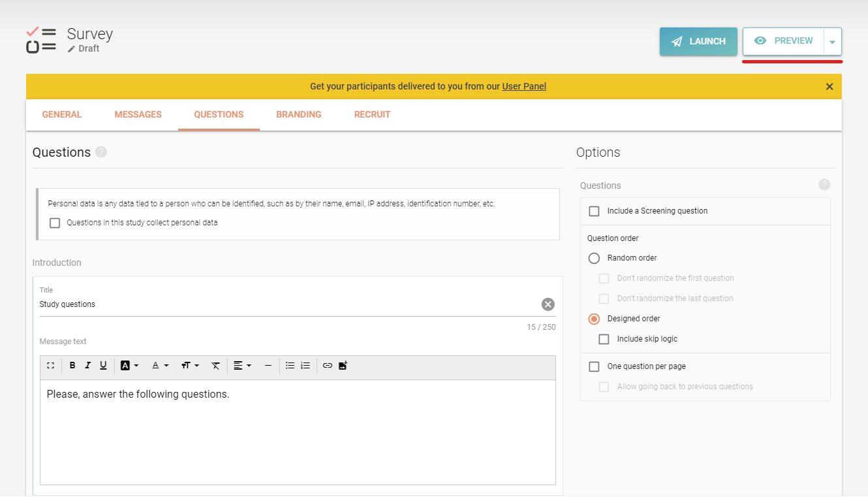This screenshot has width=868, height=497.
Task: Add an image to the message
Action: tap(343, 366)
